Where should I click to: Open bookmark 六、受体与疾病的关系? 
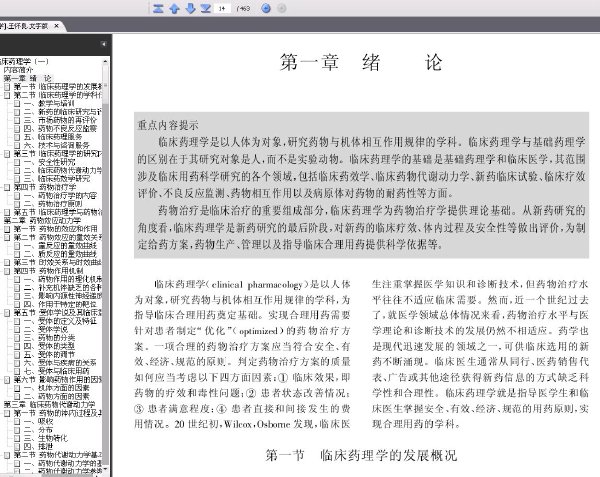click(x=60, y=363)
